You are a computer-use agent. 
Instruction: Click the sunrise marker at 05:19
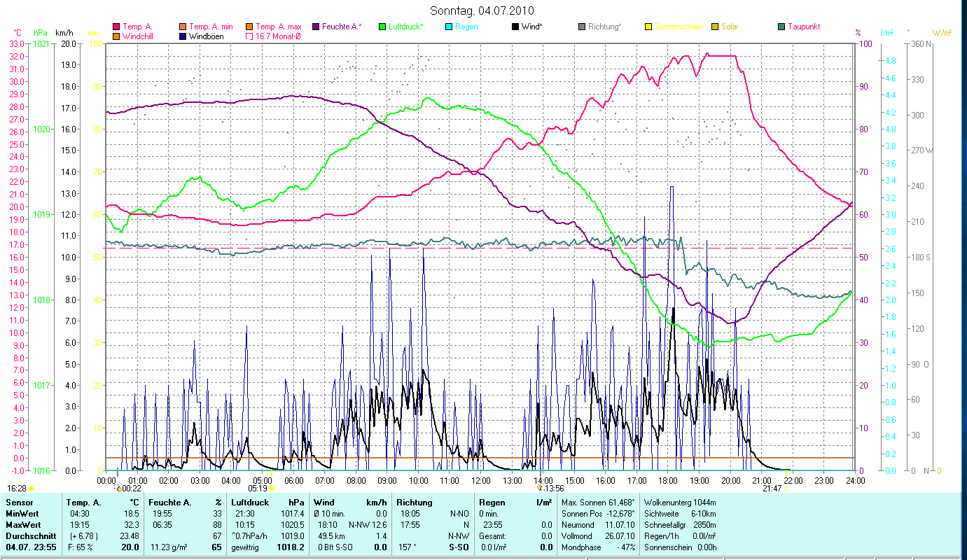click(272, 489)
